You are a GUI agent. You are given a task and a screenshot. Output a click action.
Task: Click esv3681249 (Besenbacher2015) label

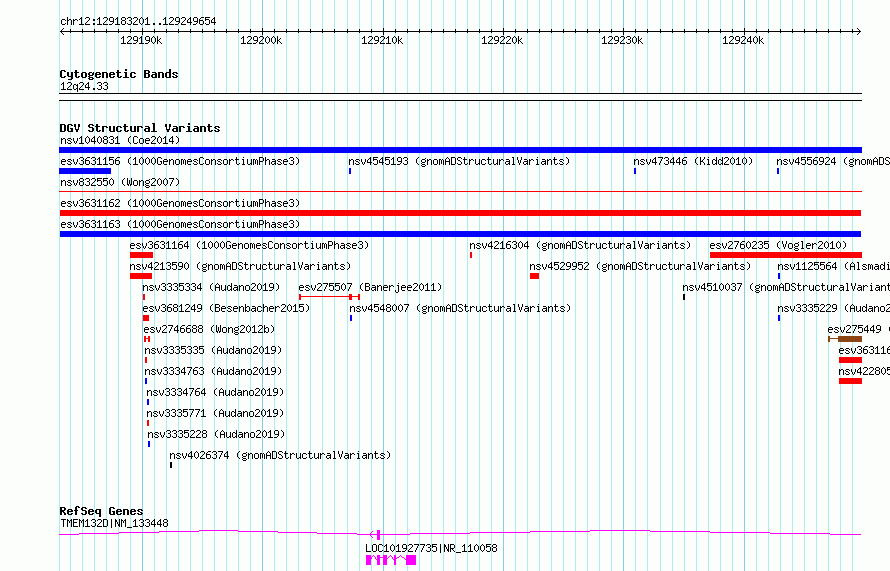coord(226,308)
